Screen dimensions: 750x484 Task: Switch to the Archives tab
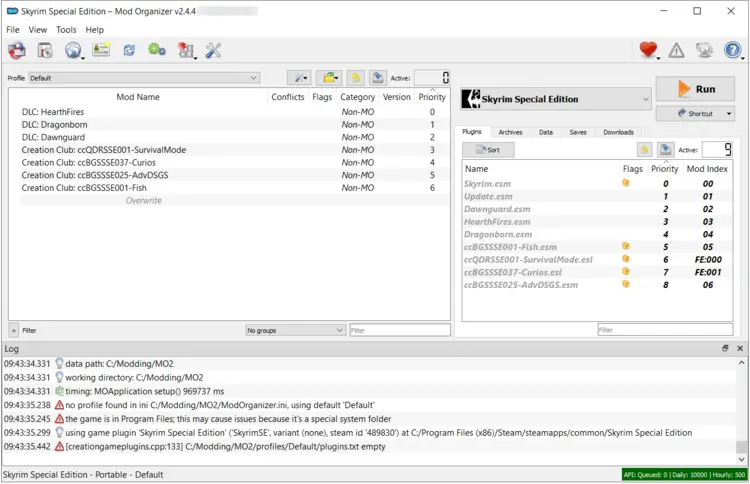[510, 132]
